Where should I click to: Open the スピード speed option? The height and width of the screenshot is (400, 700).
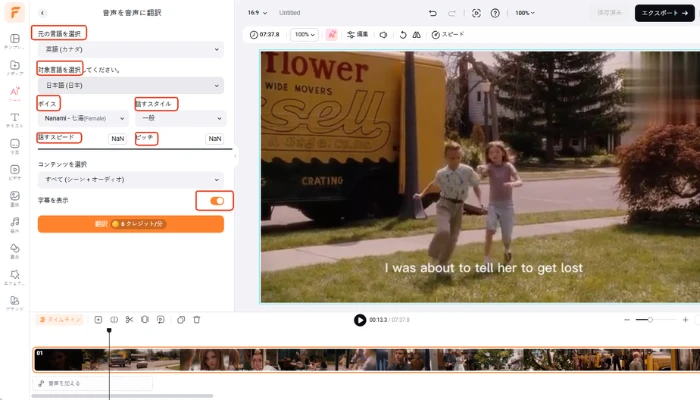point(448,34)
